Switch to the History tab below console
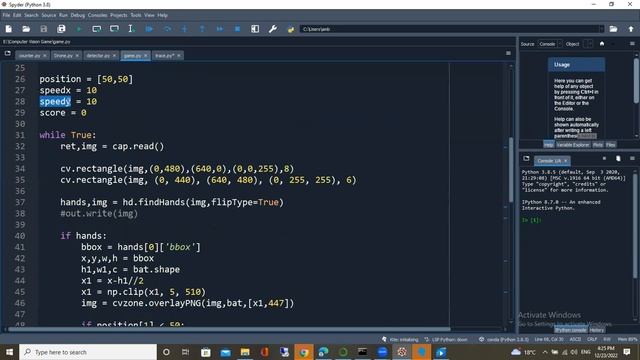The image size is (640, 360). coord(596,330)
